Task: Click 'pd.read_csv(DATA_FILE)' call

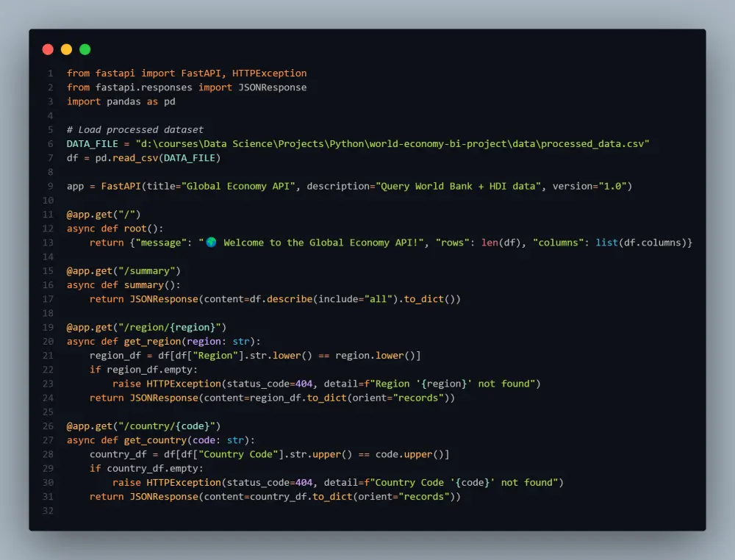Action: (x=158, y=158)
